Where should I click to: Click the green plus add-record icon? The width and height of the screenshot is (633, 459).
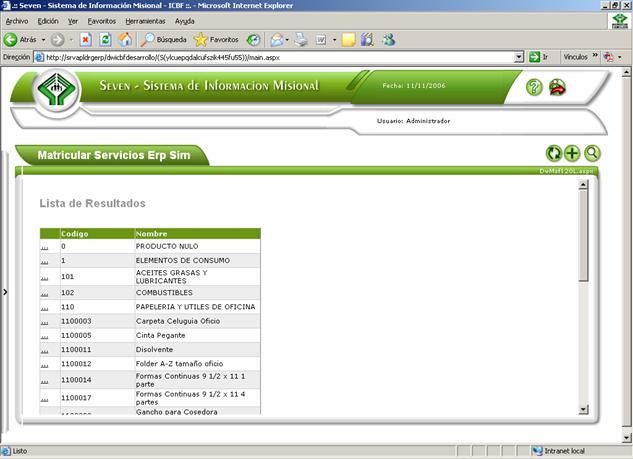[x=572, y=153]
